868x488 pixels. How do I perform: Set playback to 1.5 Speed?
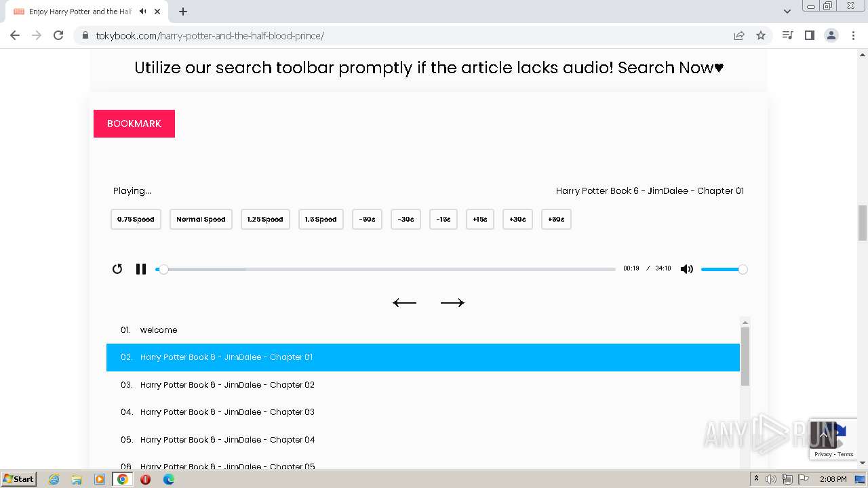[321, 219]
